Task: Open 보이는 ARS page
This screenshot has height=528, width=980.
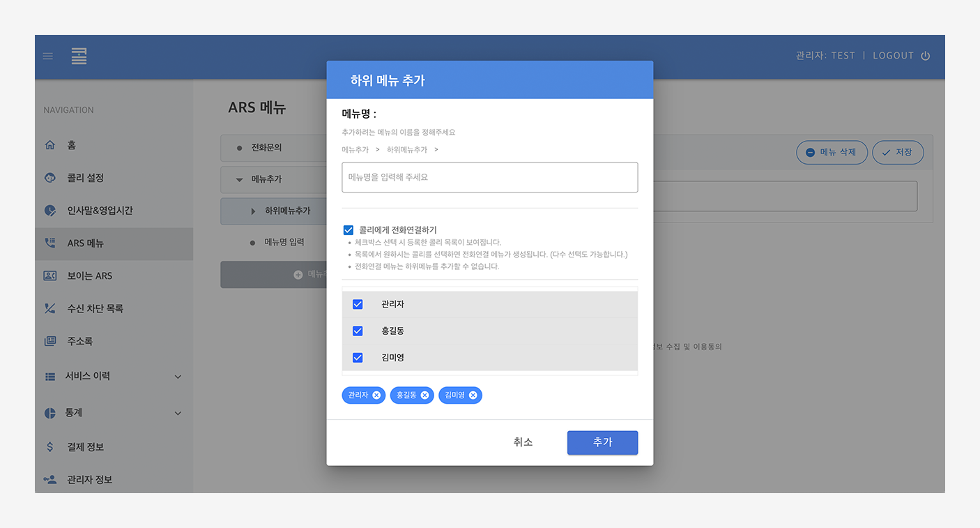Action: pos(114,276)
